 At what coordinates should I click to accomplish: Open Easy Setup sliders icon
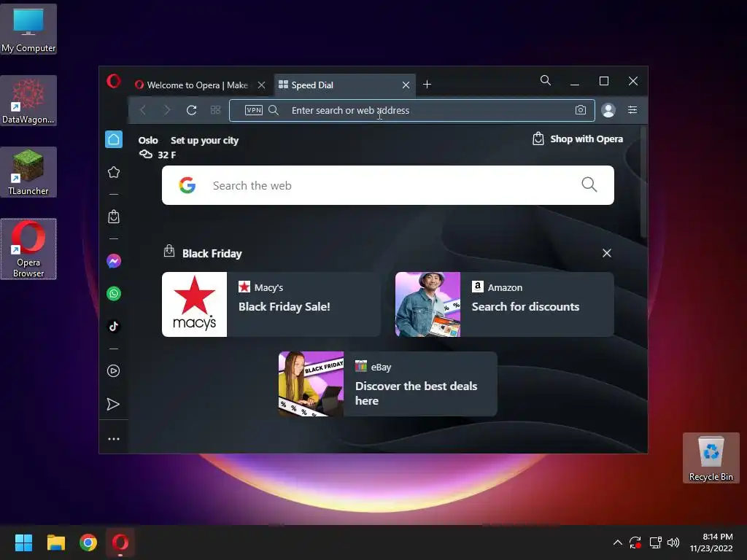[x=632, y=110]
